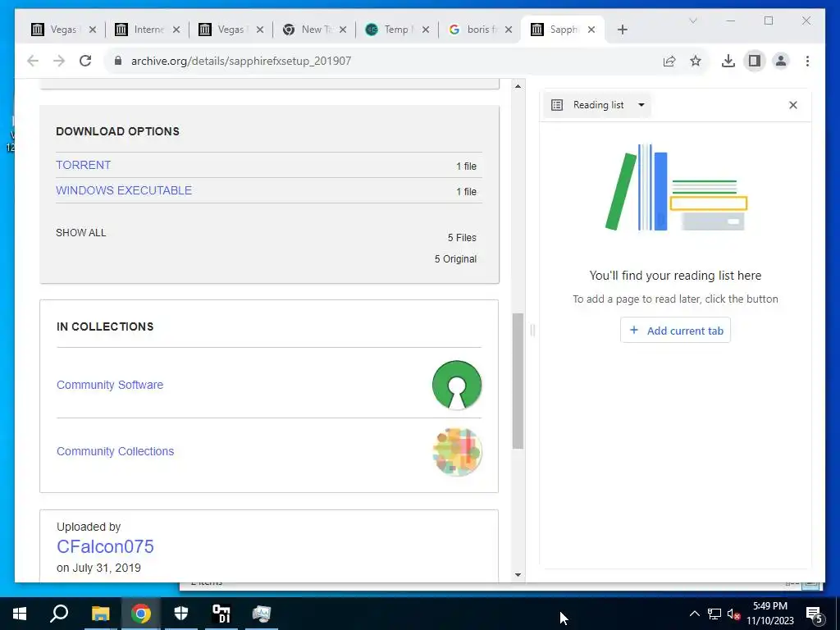
Task: Close the Internet Archive tab
Action: (176, 30)
